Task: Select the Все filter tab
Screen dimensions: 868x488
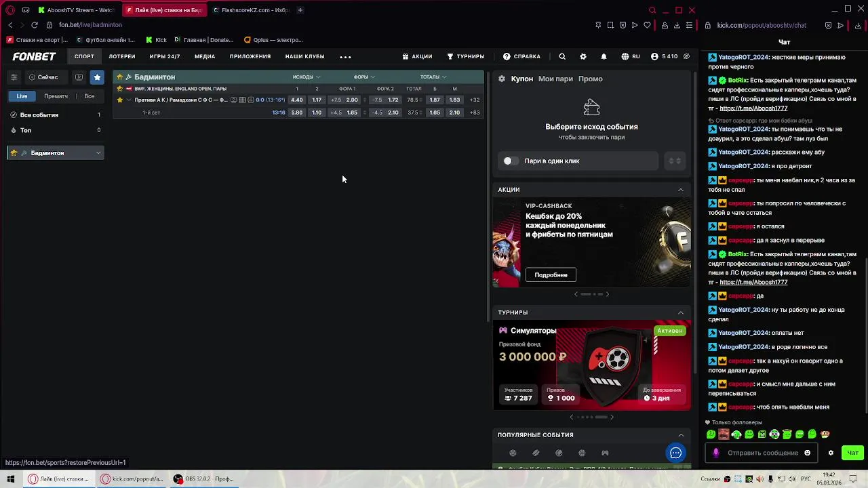Action: click(x=90, y=96)
